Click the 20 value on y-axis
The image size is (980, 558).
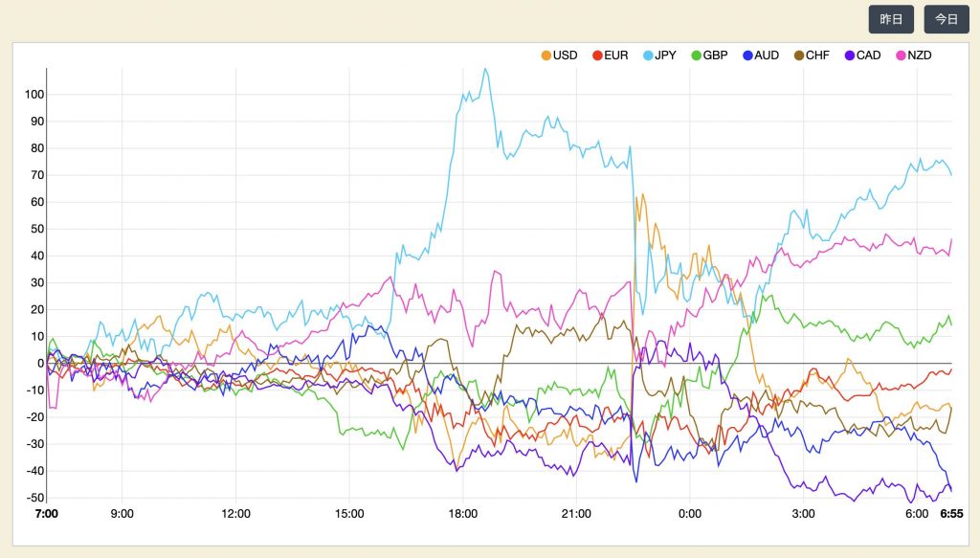(37, 309)
